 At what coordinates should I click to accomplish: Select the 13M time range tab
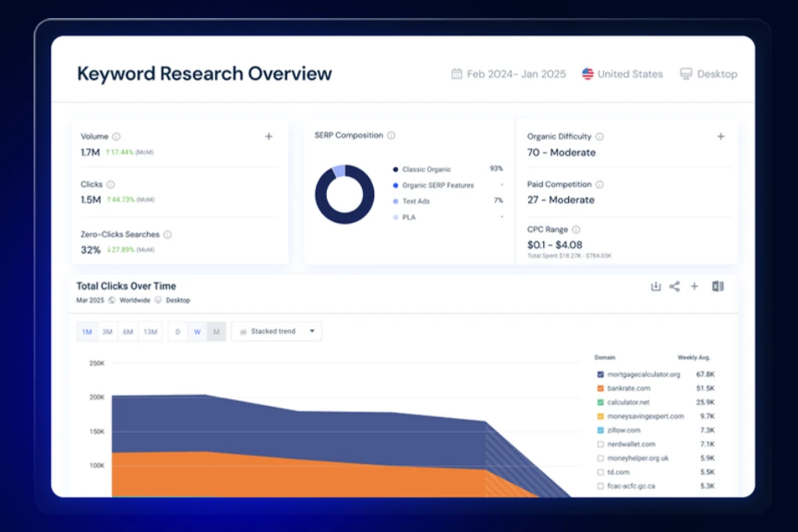click(150, 332)
